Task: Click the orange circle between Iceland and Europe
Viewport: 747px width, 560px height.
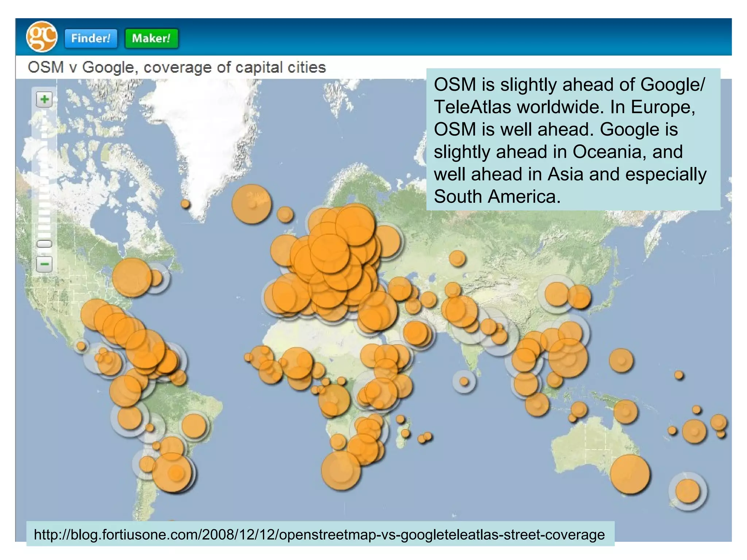Action: (x=285, y=214)
